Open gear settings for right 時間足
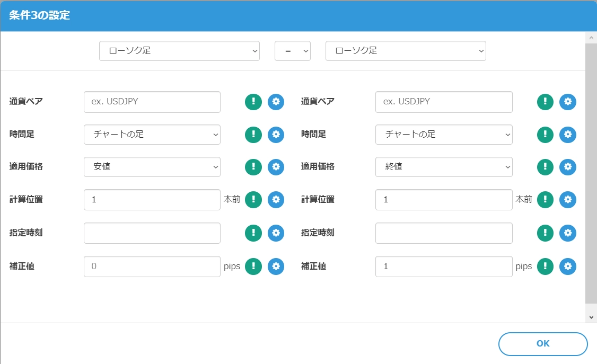 coord(568,135)
